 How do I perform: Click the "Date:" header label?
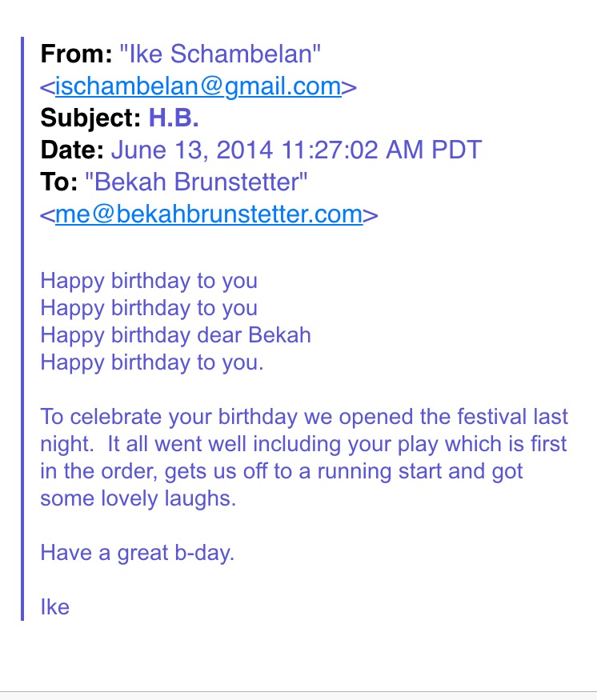(x=73, y=150)
